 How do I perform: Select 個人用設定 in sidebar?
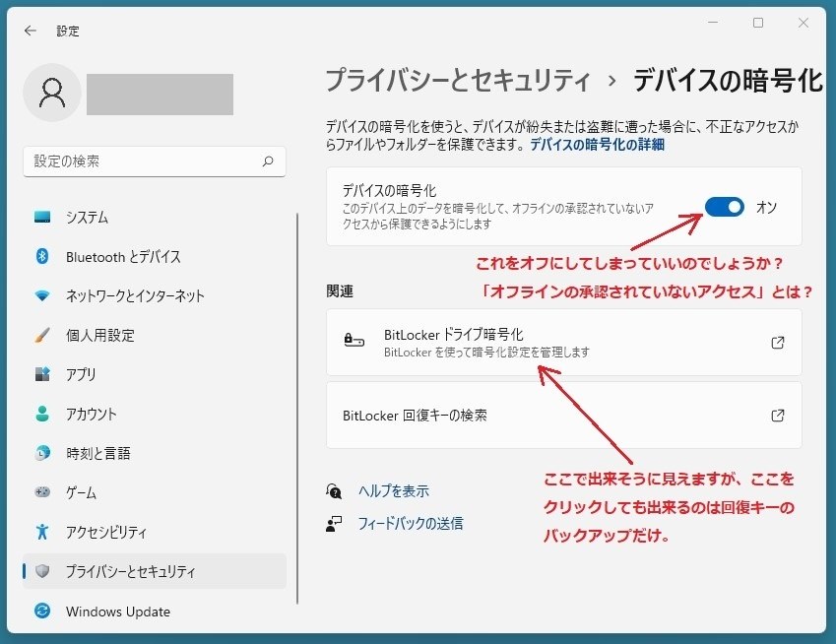155,335
